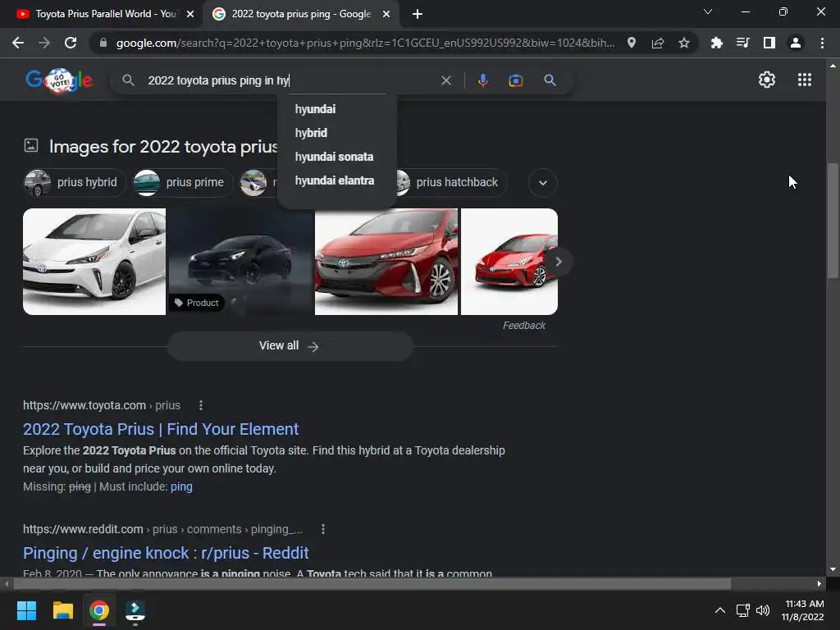840x630 pixels.
Task: Reload the current page
Action: [x=71, y=43]
